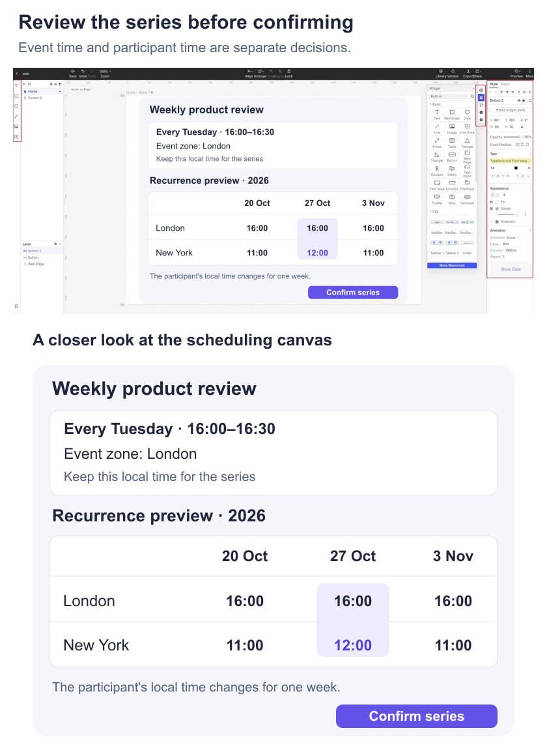Open the Built-in widget library dropdown

(448, 96)
